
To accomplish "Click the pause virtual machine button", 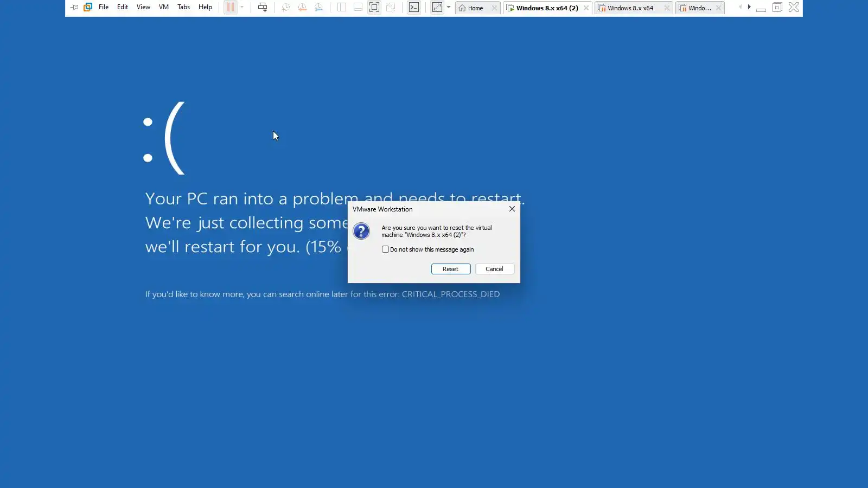I will [x=231, y=7].
